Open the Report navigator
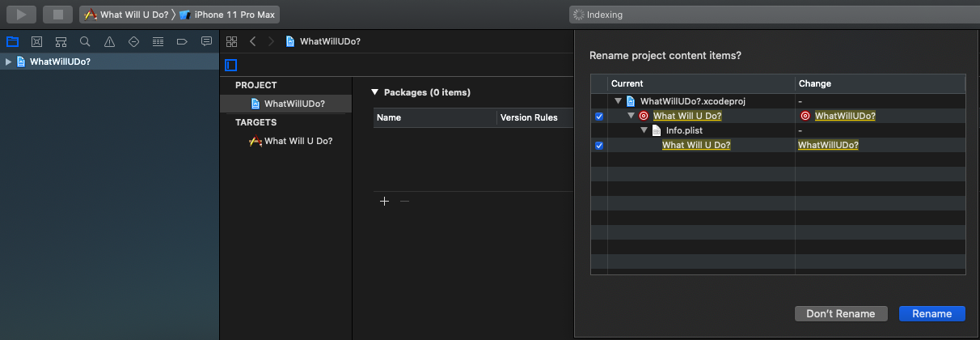 click(x=206, y=41)
